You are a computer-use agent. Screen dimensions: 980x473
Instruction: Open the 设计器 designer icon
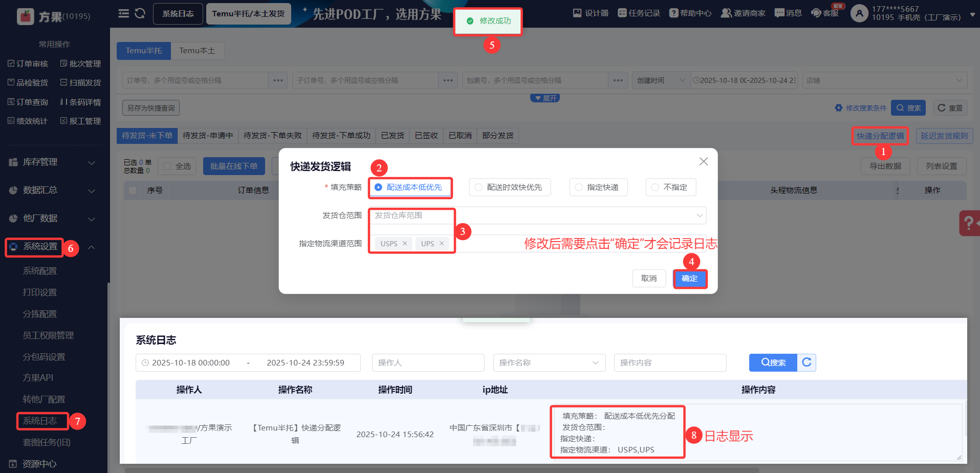[x=591, y=13]
